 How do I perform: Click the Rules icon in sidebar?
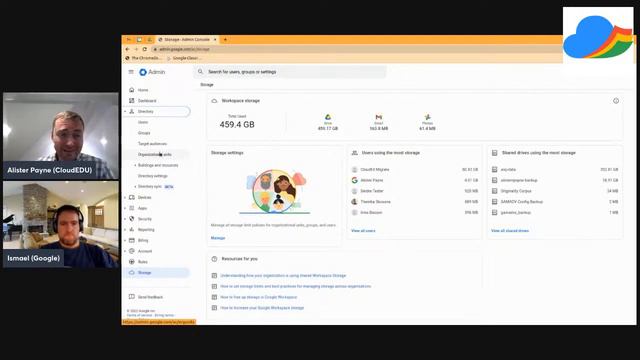tap(131, 262)
